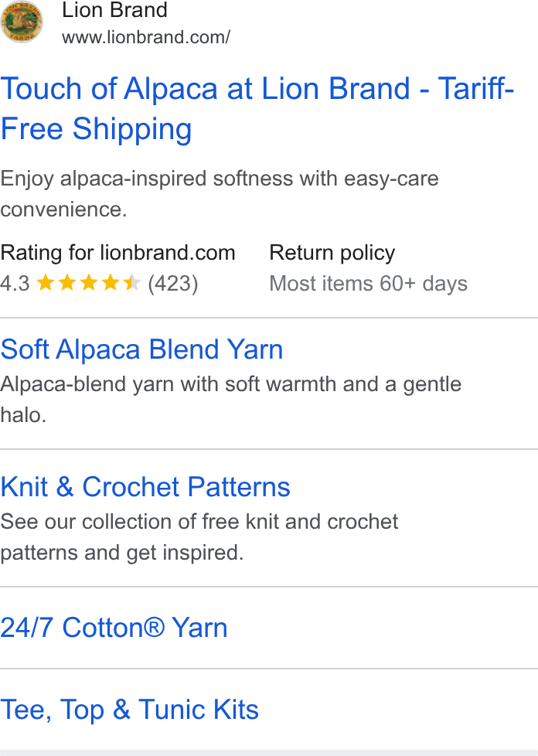Open the Touch of Alpaca ad headline
Screen dimensions: 538x756
point(257,109)
